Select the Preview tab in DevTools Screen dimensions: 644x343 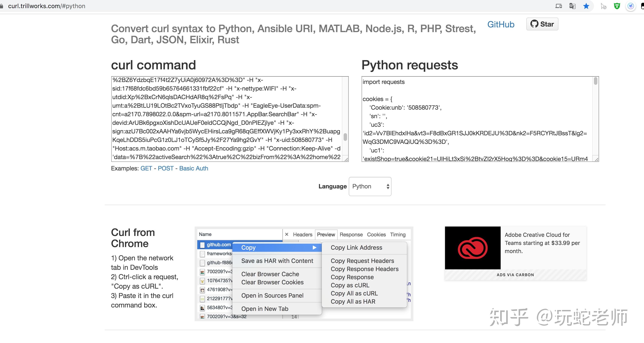tap(326, 234)
